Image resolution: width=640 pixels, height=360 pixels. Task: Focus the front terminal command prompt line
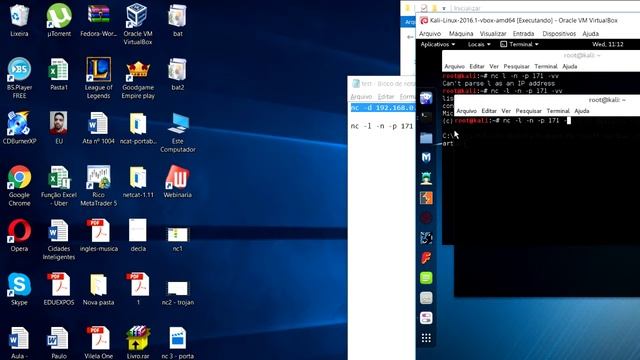click(x=512, y=120)
